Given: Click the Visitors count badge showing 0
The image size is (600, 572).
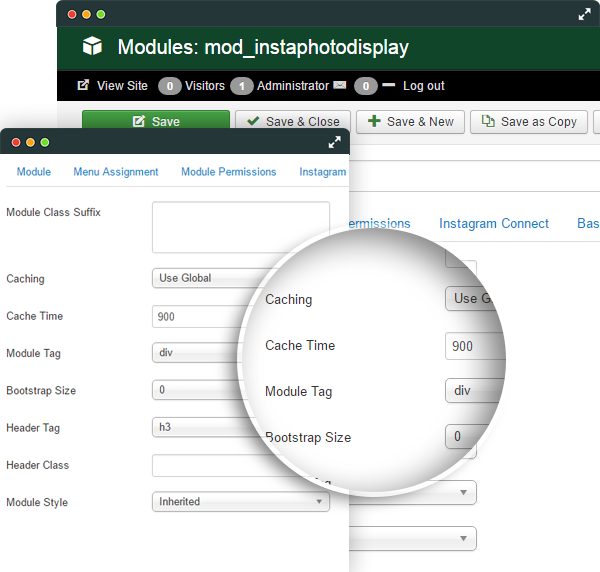Looking at the screenshot, I should (x=170, y=86).
